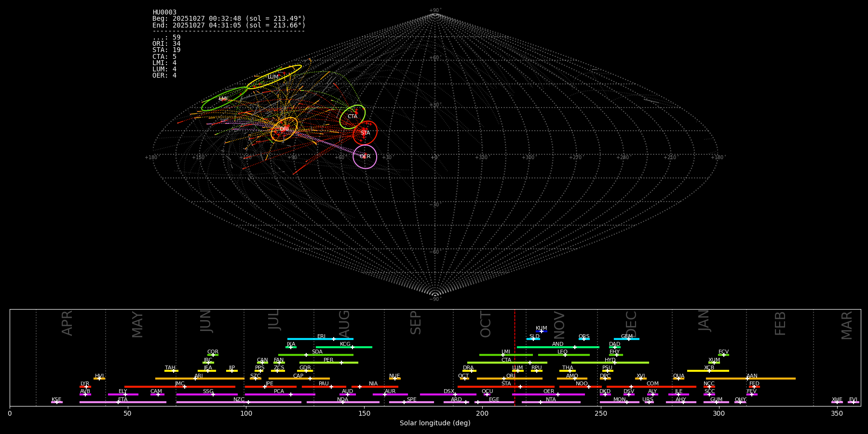Select 'LMI: 4' in the legend list
The width and height of the screenshot is (868, 434).
[164, 63]
